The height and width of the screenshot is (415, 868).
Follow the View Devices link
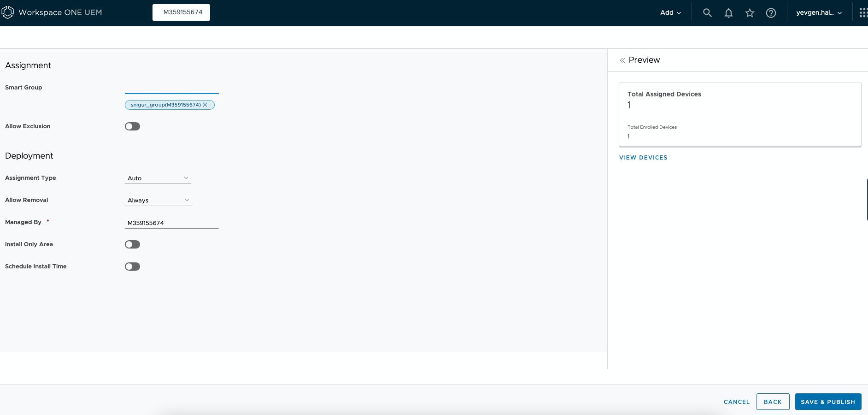tap(643, 158)
